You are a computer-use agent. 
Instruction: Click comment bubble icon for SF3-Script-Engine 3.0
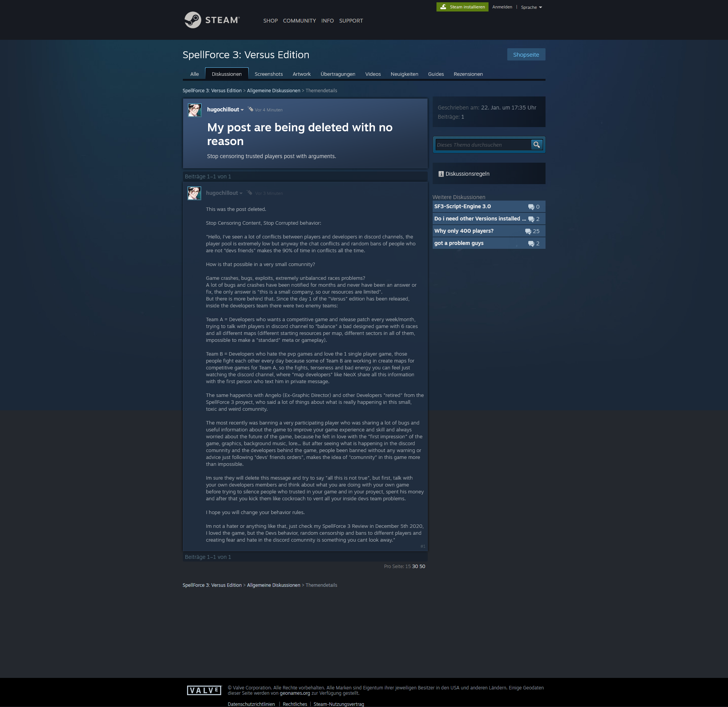coord(531,207)
